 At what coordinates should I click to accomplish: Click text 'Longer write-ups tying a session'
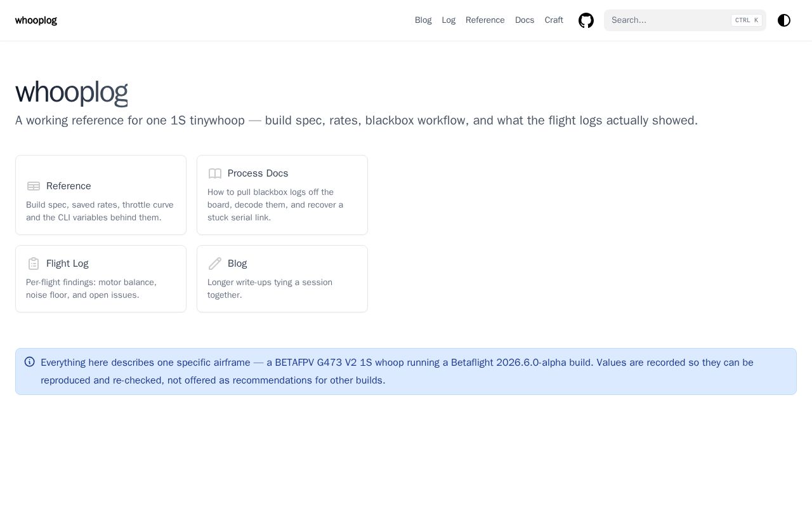tap(270, 283)
